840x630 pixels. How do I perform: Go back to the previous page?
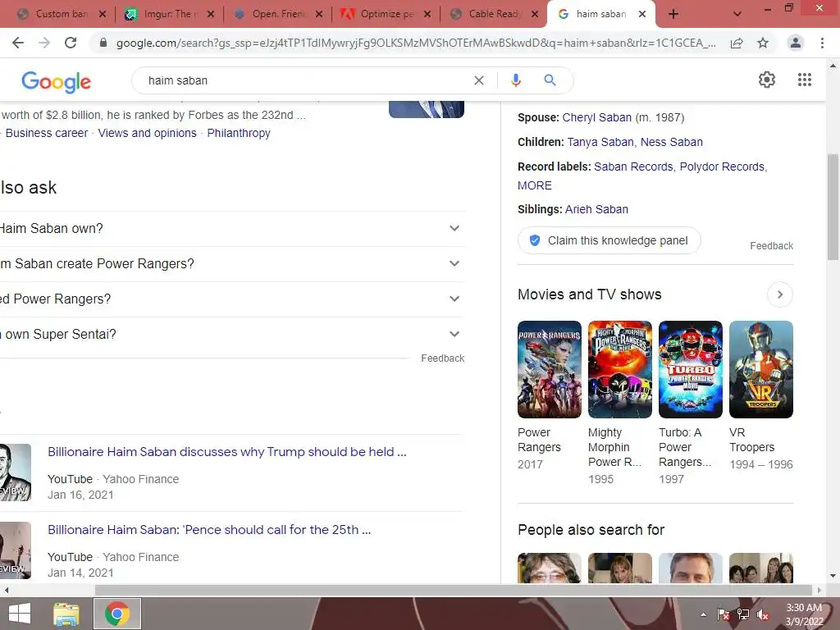18,43
